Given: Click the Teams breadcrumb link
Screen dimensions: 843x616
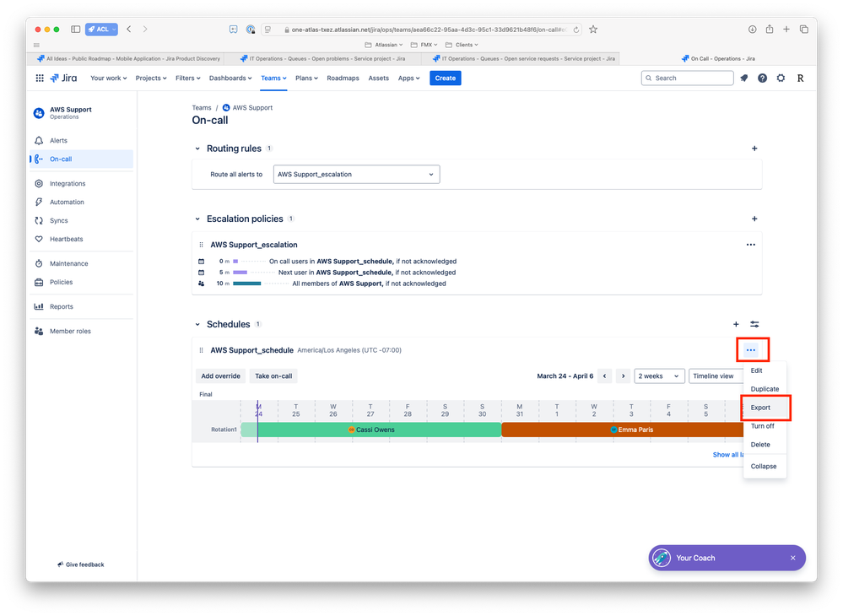Looking at the screenshot, I should click(202, 107).
